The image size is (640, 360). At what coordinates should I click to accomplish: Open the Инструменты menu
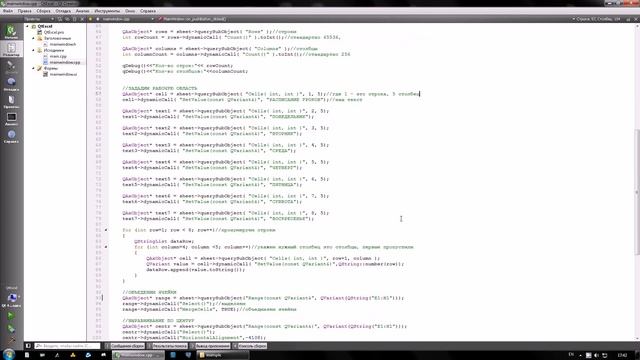click(x=107, y=11)
